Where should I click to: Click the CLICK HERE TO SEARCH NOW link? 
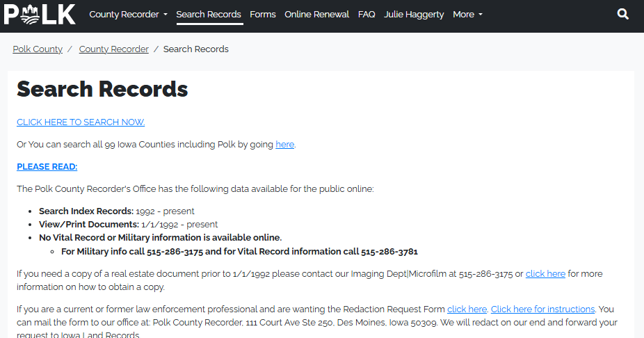(81, 122)
